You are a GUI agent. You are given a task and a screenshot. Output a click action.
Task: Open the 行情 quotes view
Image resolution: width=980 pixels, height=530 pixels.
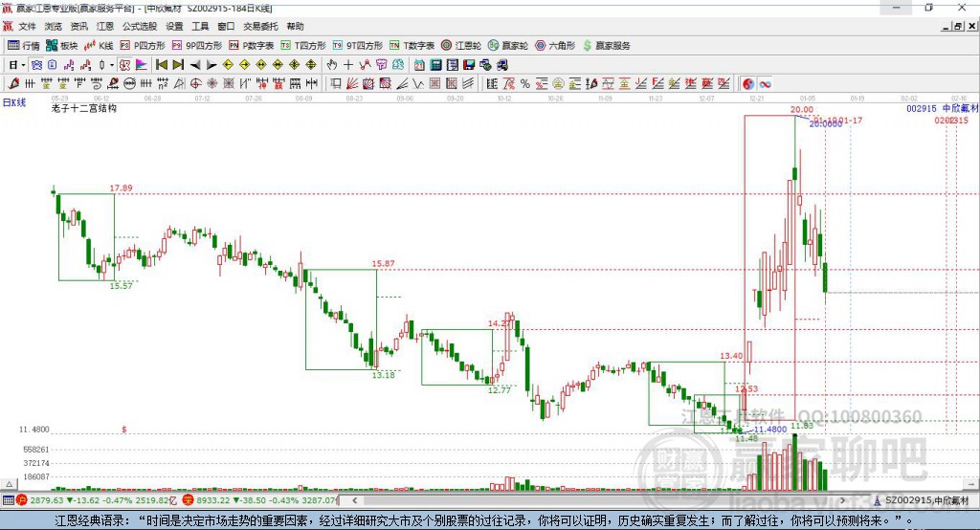coord(24,46)
